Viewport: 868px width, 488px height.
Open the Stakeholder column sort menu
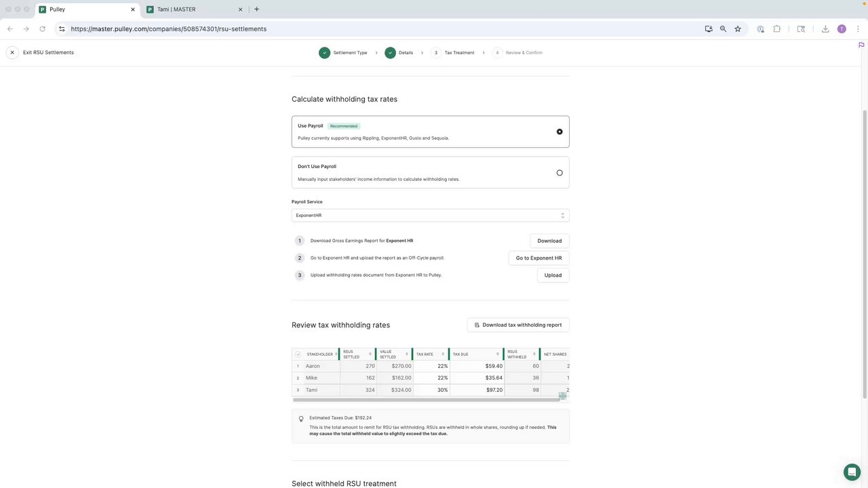335,354
